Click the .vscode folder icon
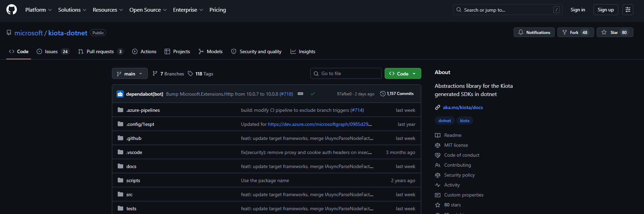Image resolution: width=644 pixels, height=214 pixels. click(120, 152)
